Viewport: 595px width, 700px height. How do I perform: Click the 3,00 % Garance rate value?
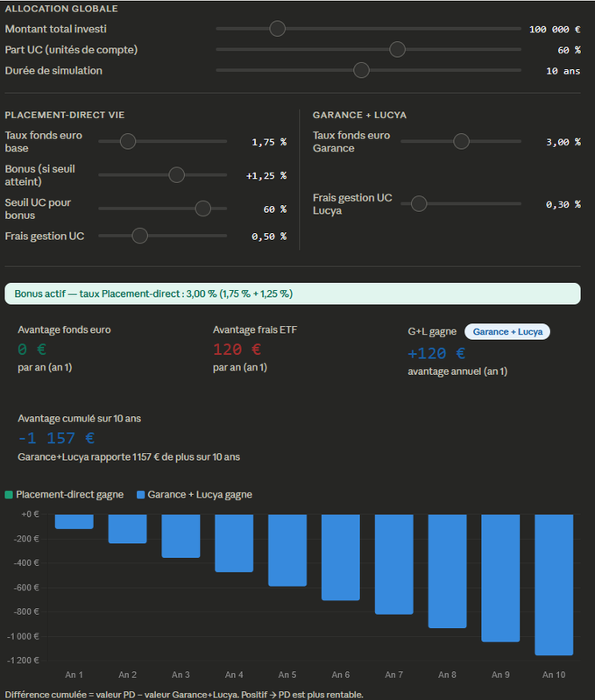[x=563, y=142]
